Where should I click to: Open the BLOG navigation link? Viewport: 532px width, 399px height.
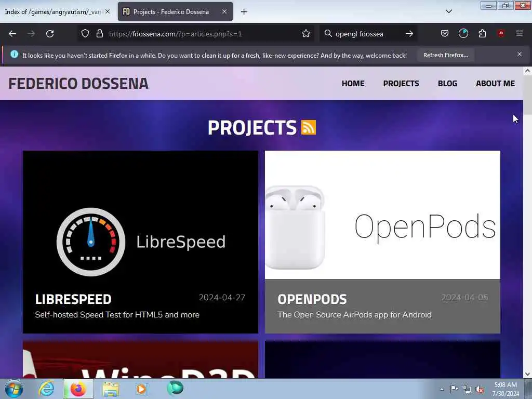(x=447, y=84)
